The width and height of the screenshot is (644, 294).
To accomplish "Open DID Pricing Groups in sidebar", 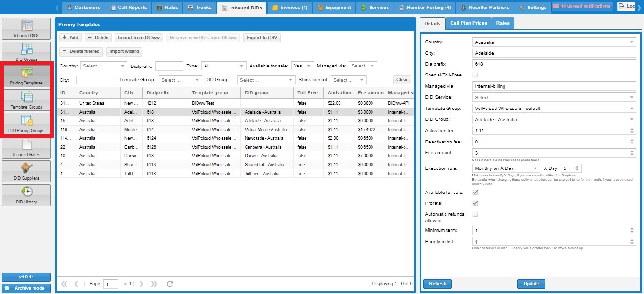I will (26, 124).
